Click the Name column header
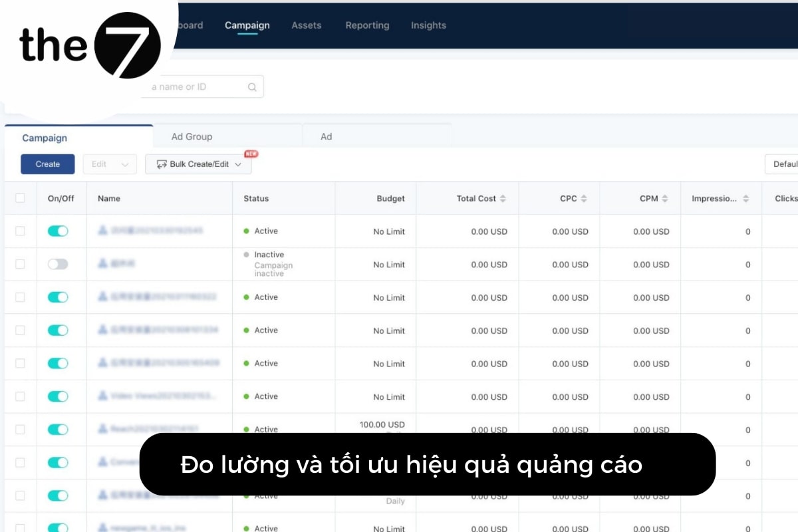This screenshot has width=798, height=532. [109, 198]
